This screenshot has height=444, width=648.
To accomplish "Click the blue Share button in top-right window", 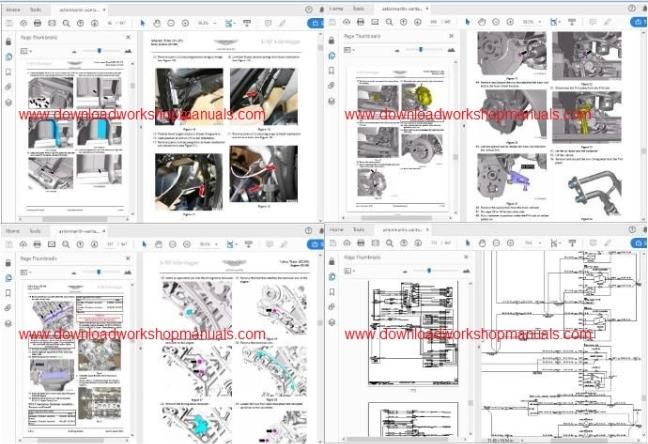I will click(639, 21).
